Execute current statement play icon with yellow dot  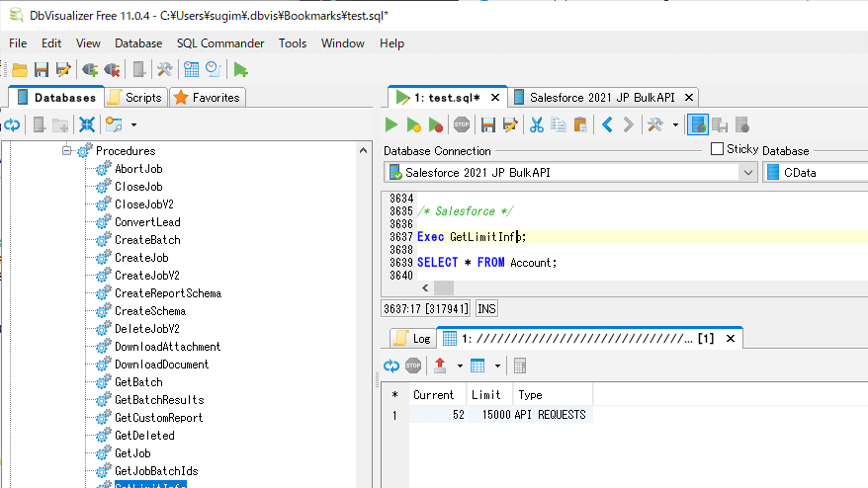pos(413,125)
